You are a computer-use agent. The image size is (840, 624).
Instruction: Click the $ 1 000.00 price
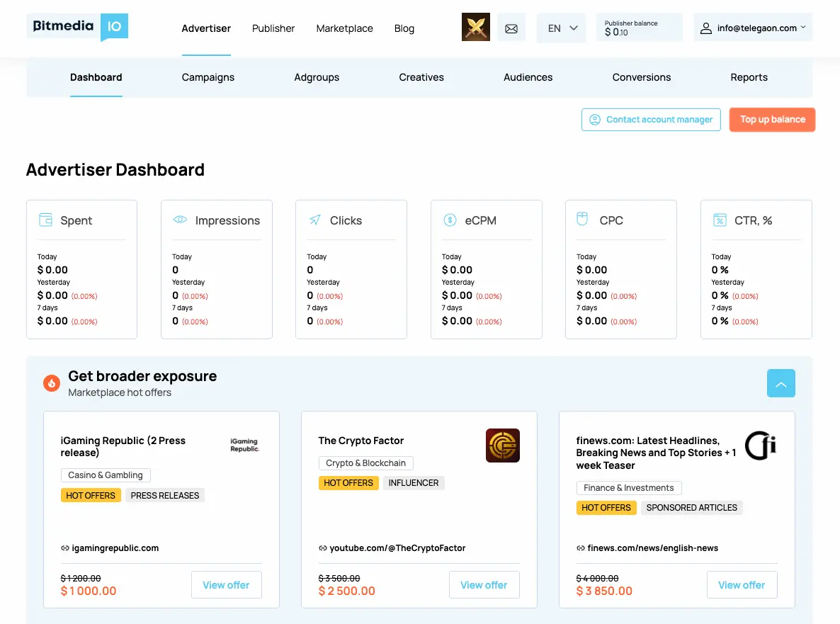89,591
